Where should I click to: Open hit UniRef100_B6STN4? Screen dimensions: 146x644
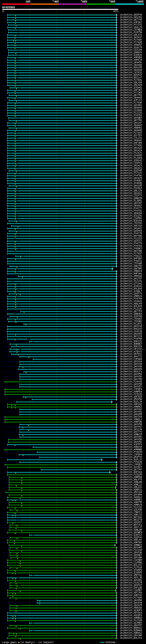pyautogui.click(x=131, y=251)
